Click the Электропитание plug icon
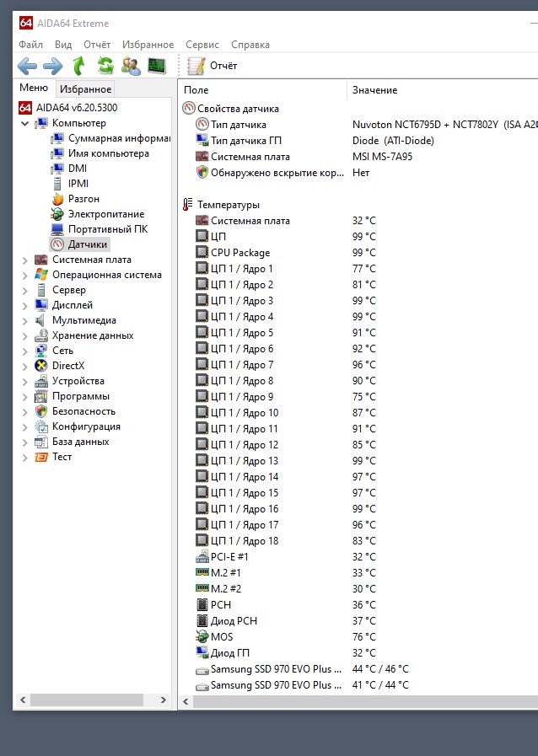Screen dimensions: 538x756 click(x=57, y=214)
